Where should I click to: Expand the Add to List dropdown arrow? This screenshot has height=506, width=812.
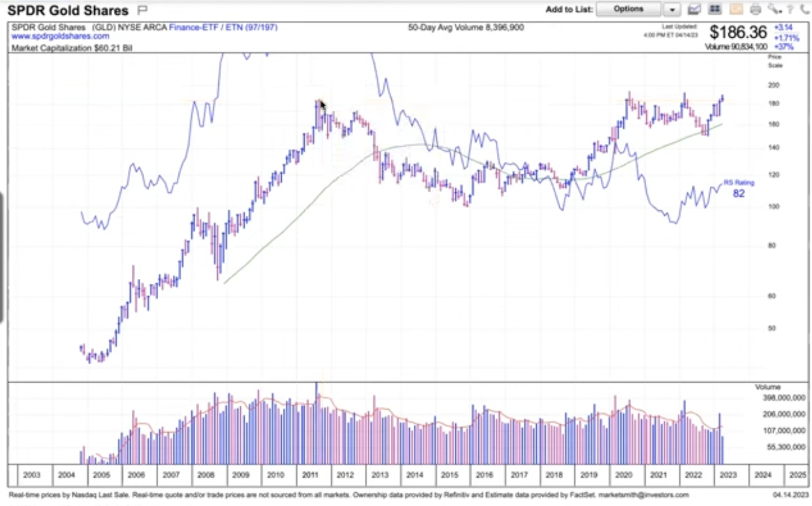point(672,9)
